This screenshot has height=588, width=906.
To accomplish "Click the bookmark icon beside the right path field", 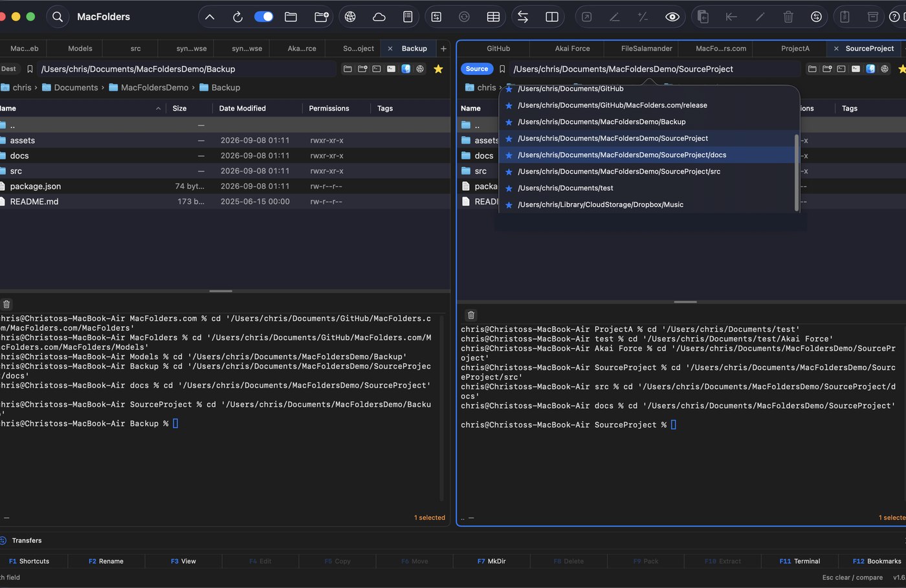I will [x=502, y=69].
